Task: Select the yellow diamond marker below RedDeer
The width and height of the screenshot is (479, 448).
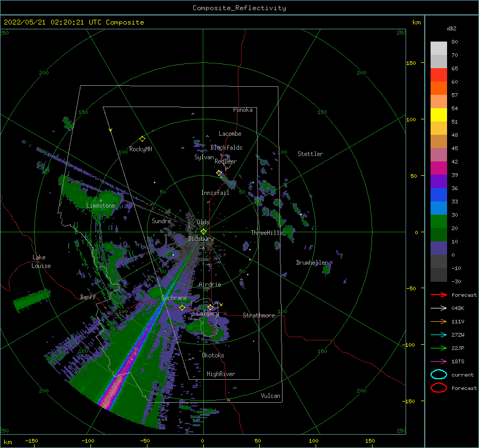Action: pyautogui.click(x=219, y=173)
